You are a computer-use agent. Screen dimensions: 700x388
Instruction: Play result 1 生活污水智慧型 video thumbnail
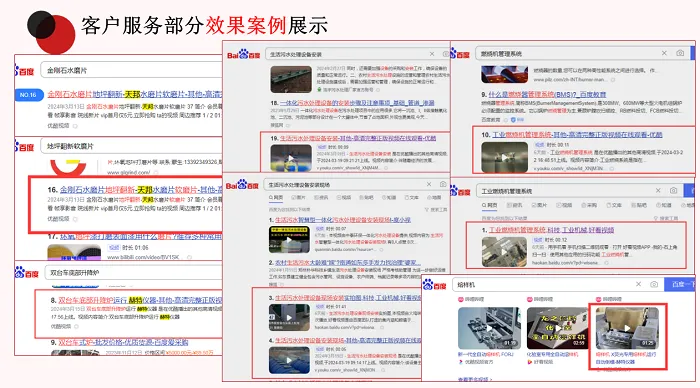pyautogui.click(x=289, y=240)
